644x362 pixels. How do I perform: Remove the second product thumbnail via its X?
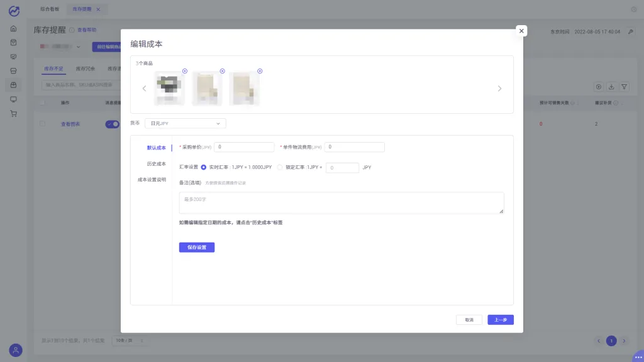point(222,71)
